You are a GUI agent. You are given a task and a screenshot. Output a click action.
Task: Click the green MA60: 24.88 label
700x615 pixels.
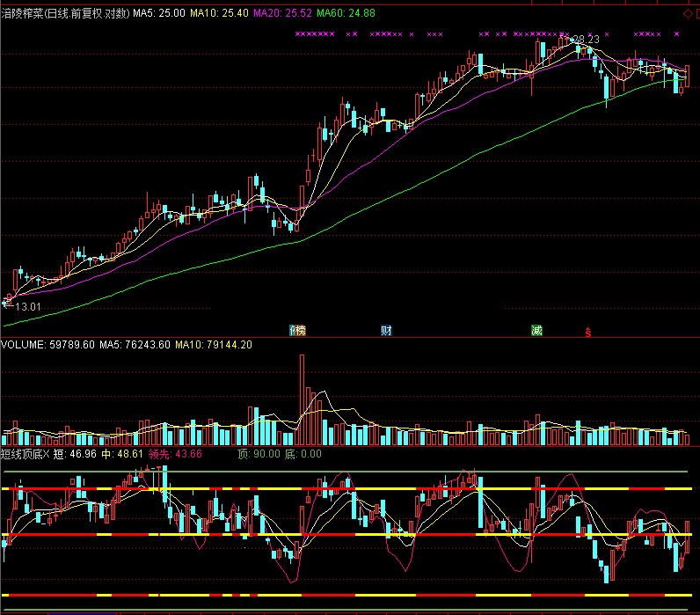click(x=346, y=13)
